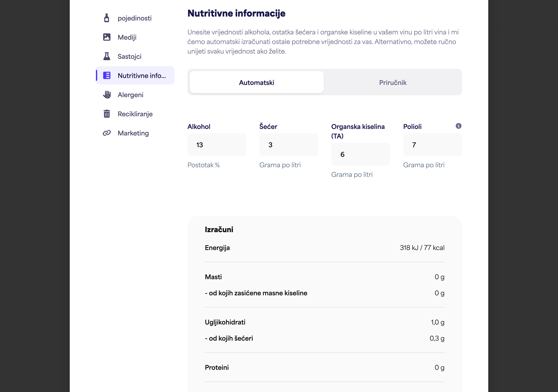
Task: Open the Polioli info tooltip icon
Action: [x=458, y=126]
